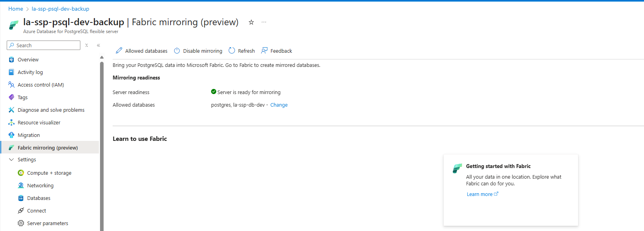Screen dimensions: 644x231
Task: Click the Fabric mirroring sidebar icon
Action: [11, 148]
